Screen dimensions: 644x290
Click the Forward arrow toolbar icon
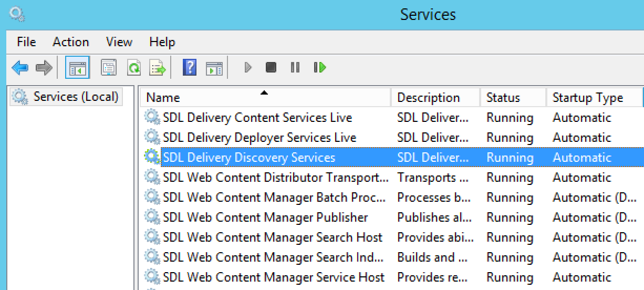pyautogui.click(x=44, y=68)
